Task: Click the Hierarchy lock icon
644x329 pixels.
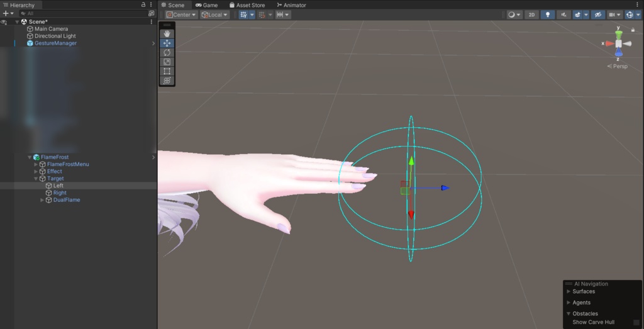Action: 143,4
